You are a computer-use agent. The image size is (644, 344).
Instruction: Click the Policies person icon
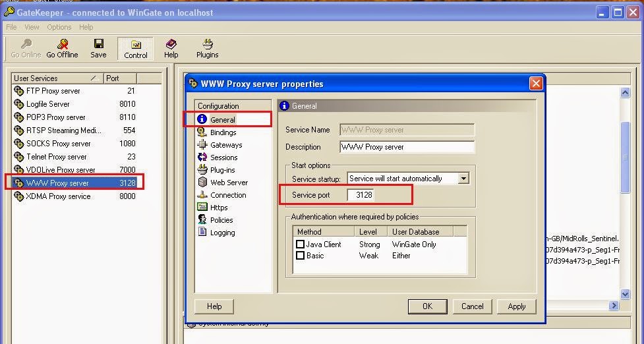click(202, 219)
